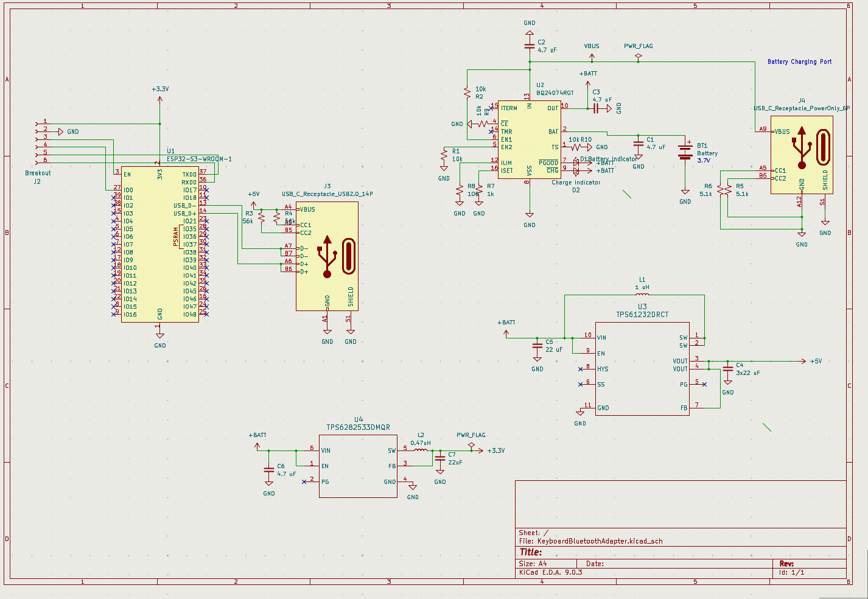Viewport: 868px width, 599px height.
Task: Select the ESP32-S3-WROOM-1 symbol U1
Action: pyautogui.click(x=159, y=243)
